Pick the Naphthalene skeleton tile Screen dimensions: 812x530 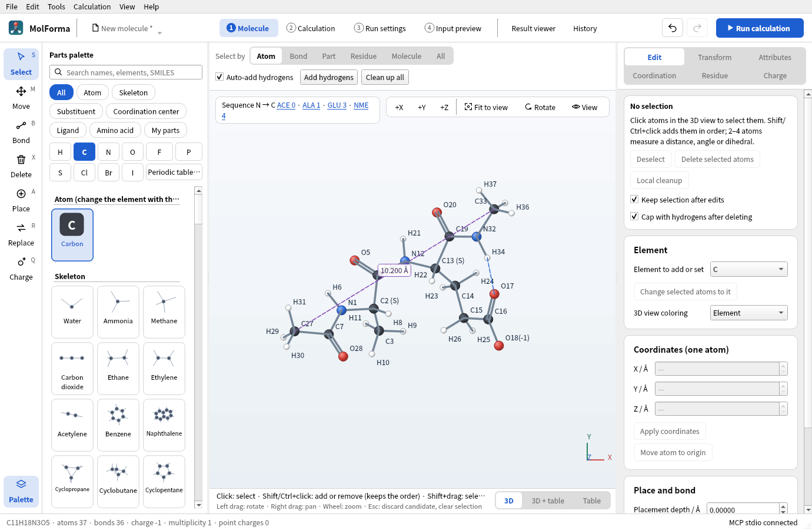pos(164,425)
